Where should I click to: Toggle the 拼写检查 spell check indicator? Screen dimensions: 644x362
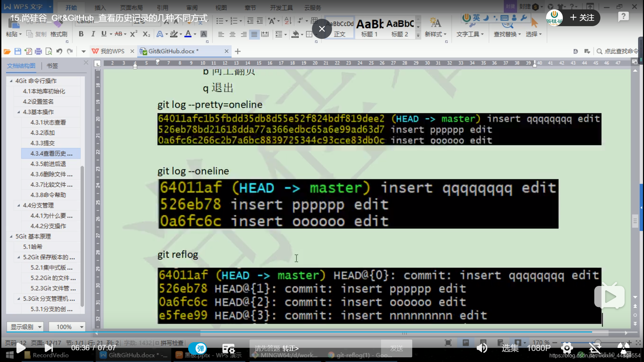click(x=169, y=343)
